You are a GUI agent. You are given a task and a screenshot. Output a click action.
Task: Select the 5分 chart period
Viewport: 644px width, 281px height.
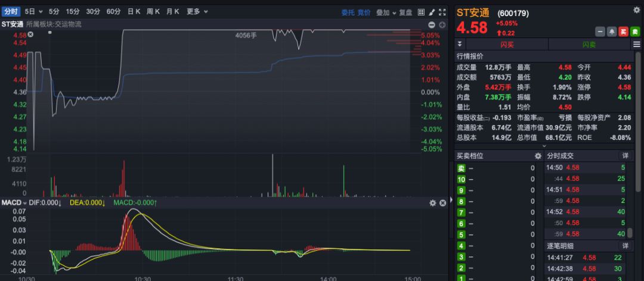(54, 12)
